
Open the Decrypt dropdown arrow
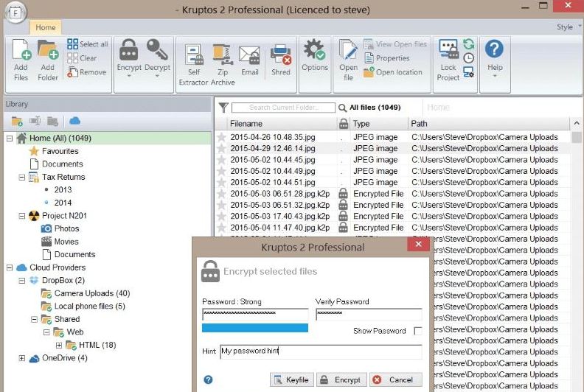coord(157,76)
